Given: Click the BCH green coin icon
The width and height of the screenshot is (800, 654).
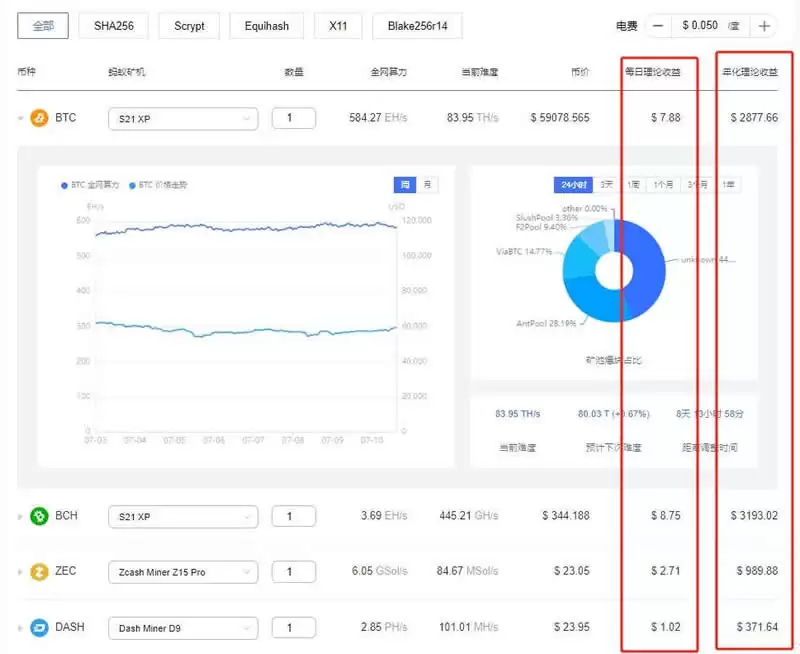Looking at the screenshot, I should coord(38,515).
